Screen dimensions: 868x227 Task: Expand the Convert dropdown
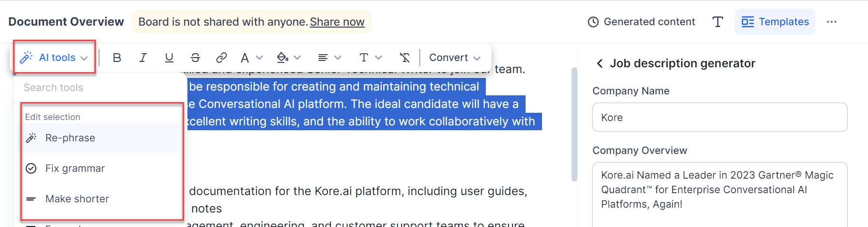(454, 58)
